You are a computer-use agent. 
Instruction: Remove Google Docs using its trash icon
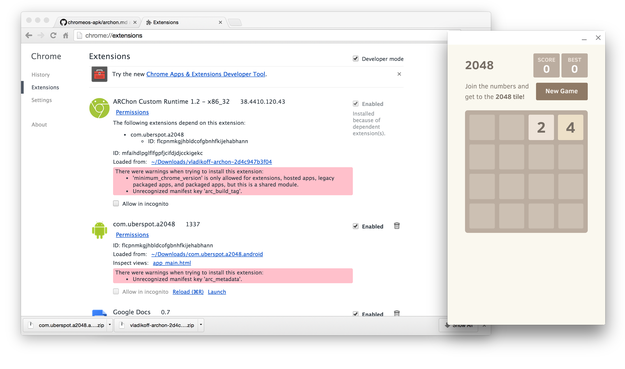point(397,313)
